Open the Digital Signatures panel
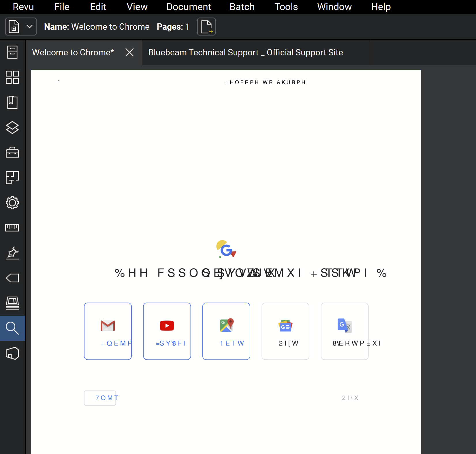 [x=12, y=253]
